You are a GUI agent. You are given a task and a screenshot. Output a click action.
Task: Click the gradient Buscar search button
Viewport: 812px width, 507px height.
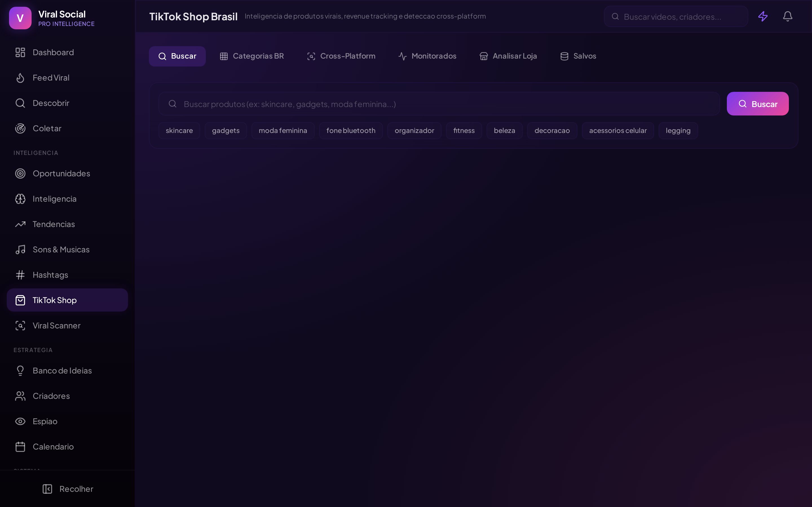(758, 104)
